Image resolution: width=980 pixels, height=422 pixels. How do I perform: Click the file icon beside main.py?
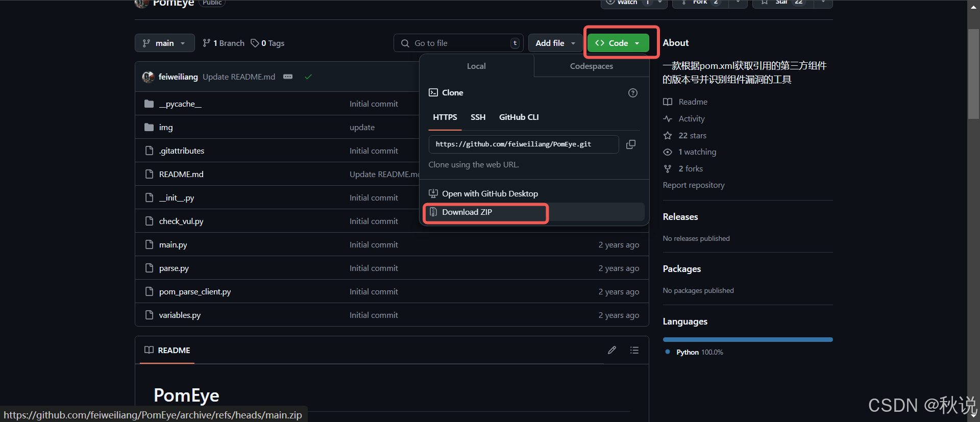[149, 244]
